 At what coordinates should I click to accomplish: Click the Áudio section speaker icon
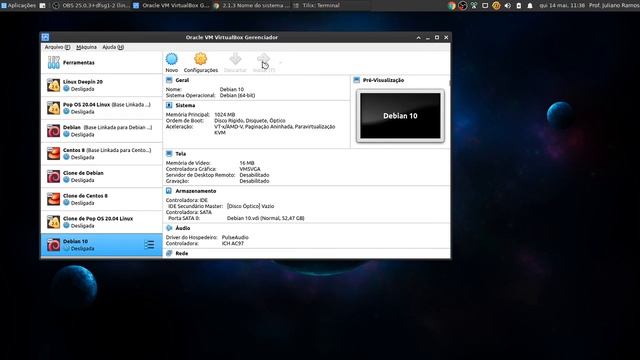tap(169, 228)
